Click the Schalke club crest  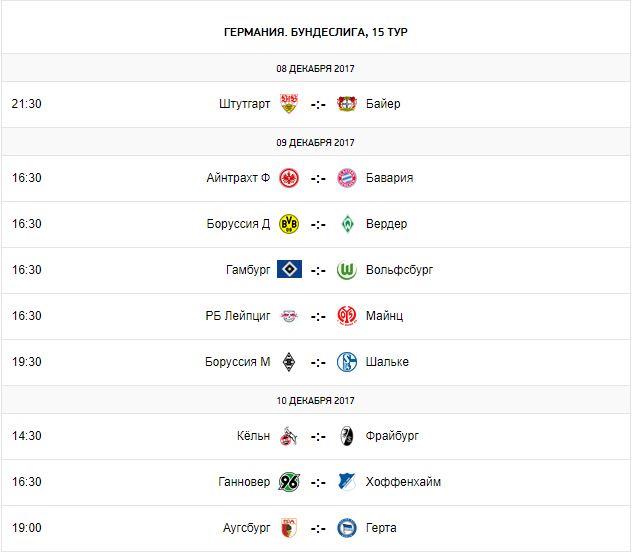[347, 362]
